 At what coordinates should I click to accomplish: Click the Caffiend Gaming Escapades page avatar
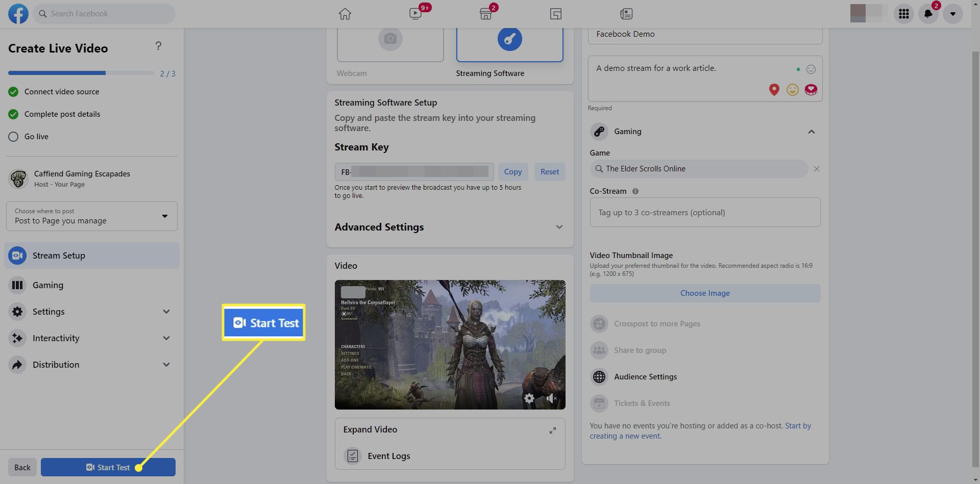pos(19,179)
